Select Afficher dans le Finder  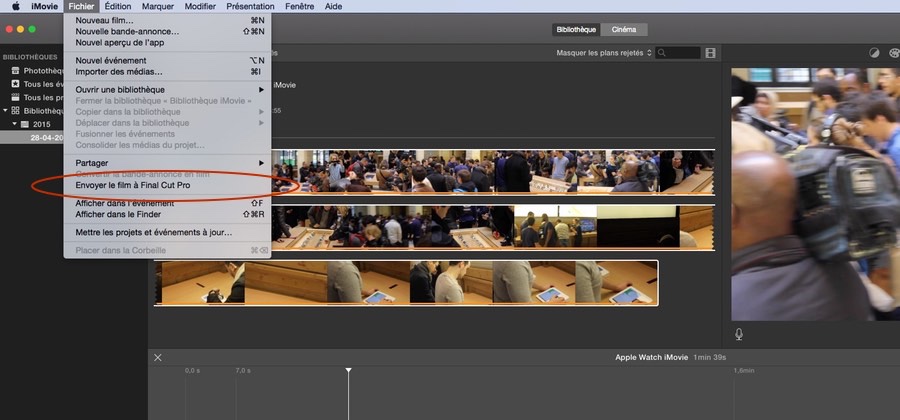coord(167,214)
